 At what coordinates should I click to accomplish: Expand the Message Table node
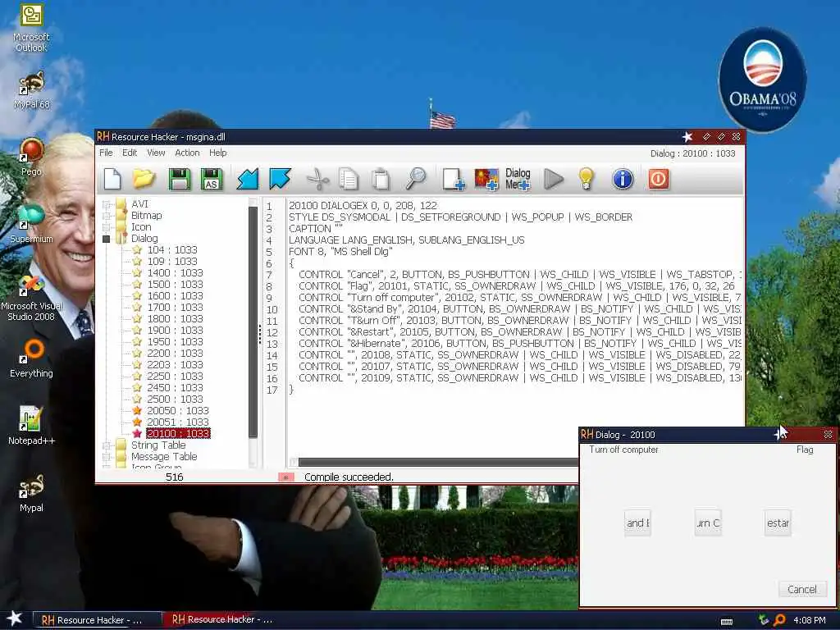(x=106, y=457)
